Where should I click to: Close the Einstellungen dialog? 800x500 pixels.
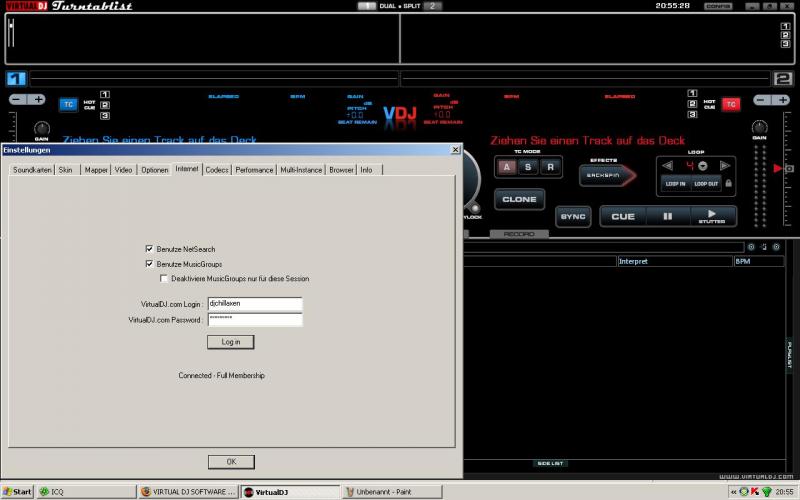pyautogui.click(x=455, y=149)
